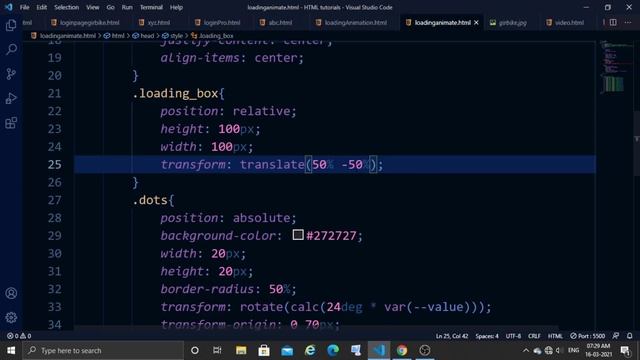The width and height of the screenshot is (640, 360).
Task: Click the vertical editor scrollbar
Action: coord(637,143)
